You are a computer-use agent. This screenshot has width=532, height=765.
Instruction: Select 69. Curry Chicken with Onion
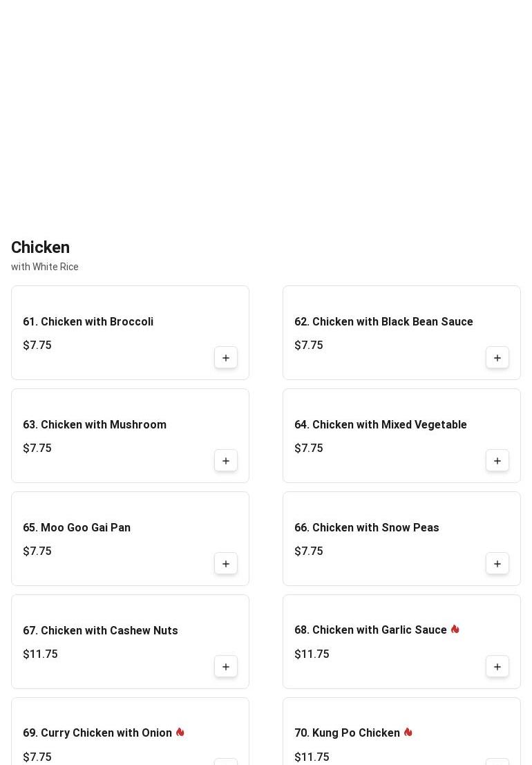coord(97,733)
